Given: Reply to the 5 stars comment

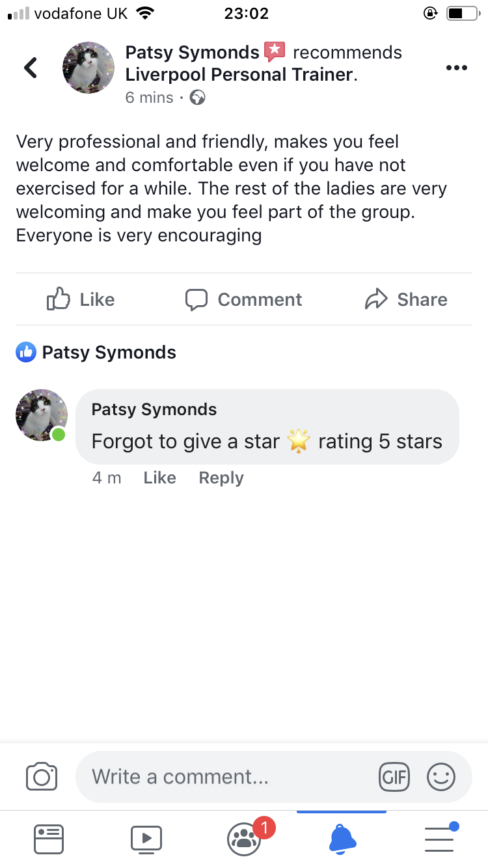Looking at the screenshot, I should [x=221, y=478].
